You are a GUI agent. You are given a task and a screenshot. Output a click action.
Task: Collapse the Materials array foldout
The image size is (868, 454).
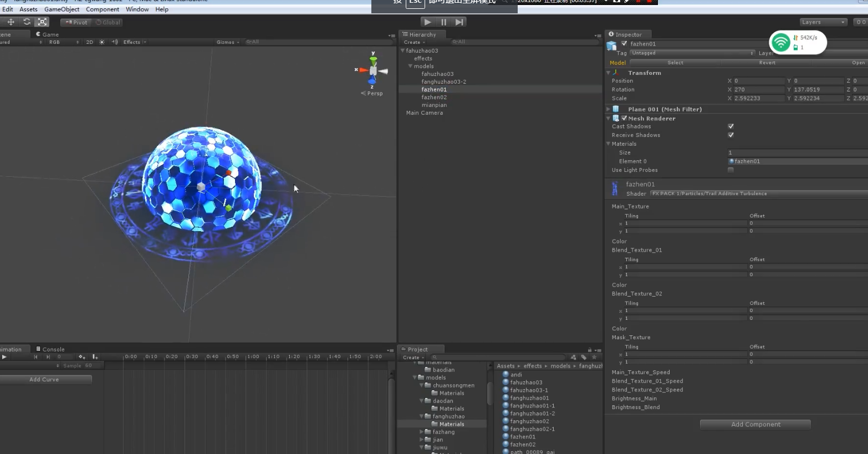[608, 144]
